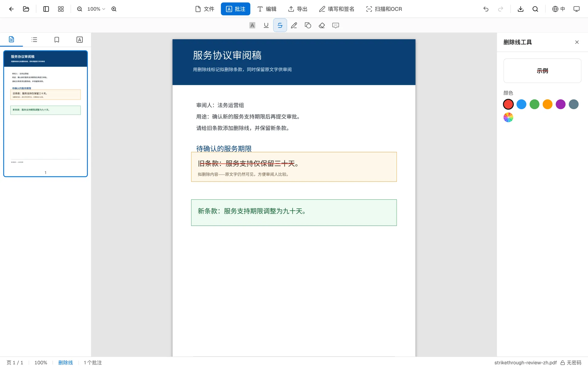588x368 pixels.
Task: Select the eraser tool
Action: point(322,25)
